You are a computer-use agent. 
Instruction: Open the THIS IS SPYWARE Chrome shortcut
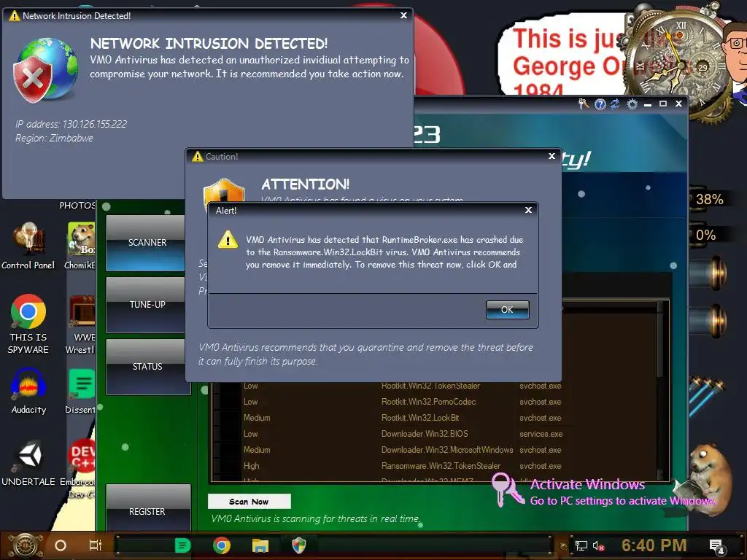(x=28, y=324)
